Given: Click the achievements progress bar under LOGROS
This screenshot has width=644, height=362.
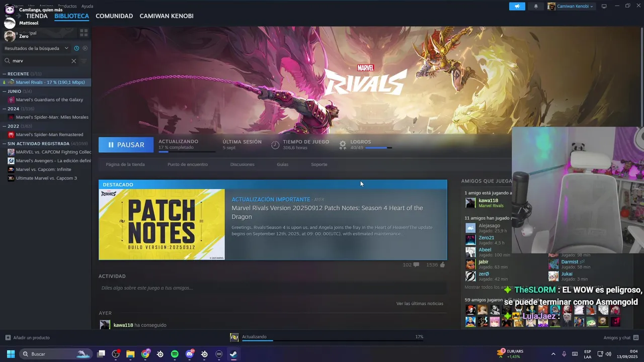Looking at the screenshot, I should (378, 148).
